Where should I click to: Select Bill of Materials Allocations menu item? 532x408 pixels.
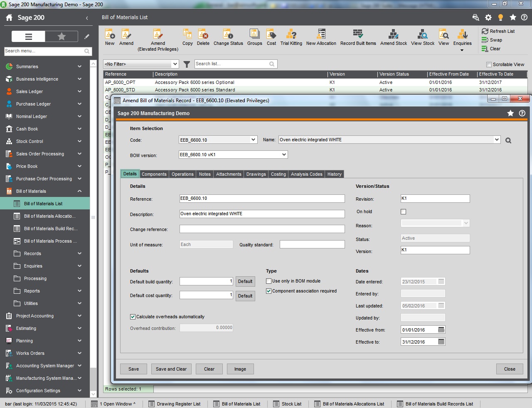point(45,216)
